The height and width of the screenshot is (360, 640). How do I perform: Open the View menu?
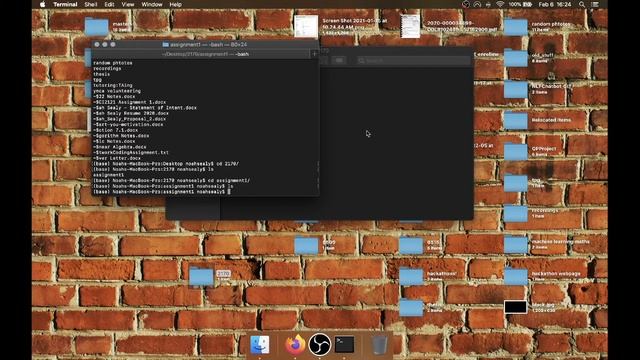coord(128,4)
